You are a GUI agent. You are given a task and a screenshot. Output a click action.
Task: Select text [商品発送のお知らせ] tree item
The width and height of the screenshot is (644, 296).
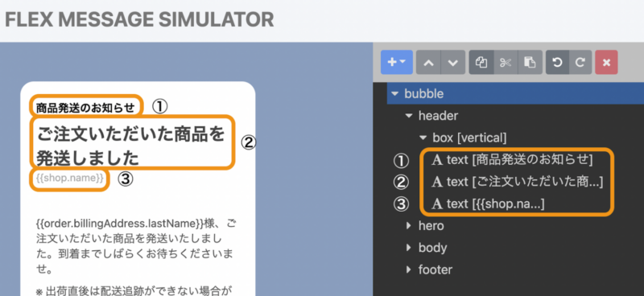[512, 160]
